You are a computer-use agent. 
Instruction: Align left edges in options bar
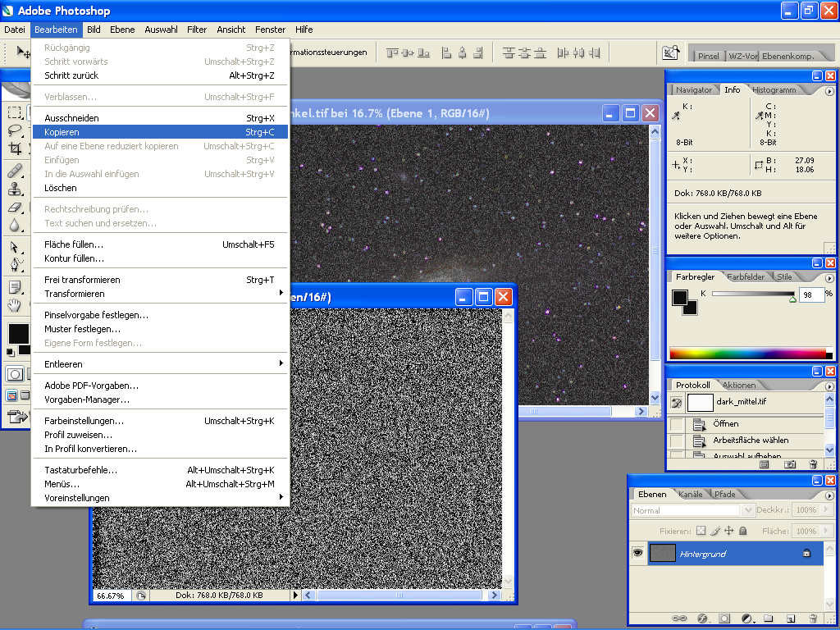click(x=446, y=52)
